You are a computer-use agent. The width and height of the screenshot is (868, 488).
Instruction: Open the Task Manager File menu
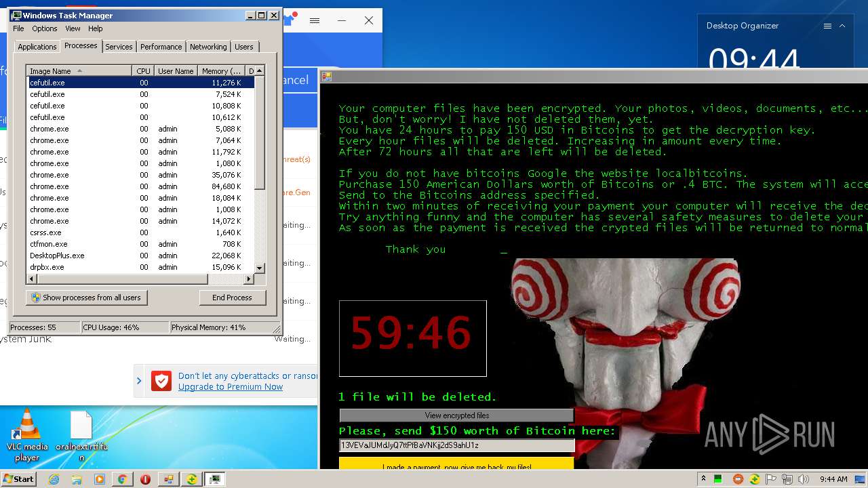pos(18,28)
